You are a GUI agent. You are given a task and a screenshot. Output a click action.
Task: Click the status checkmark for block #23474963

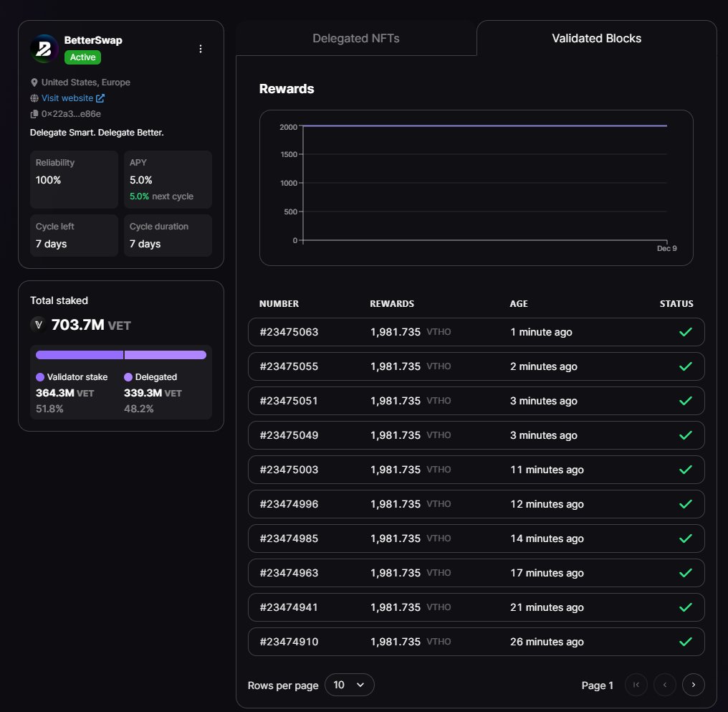coord(685,573)
